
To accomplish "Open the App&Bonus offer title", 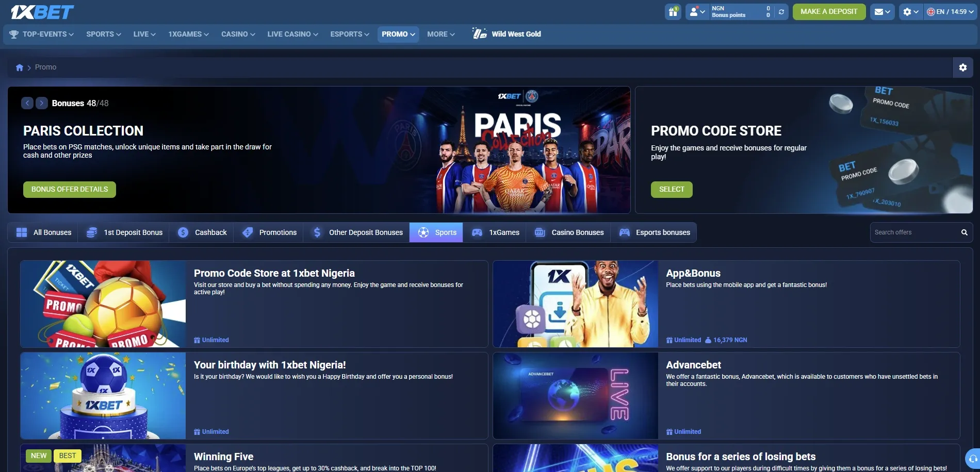I will (693, 274).
